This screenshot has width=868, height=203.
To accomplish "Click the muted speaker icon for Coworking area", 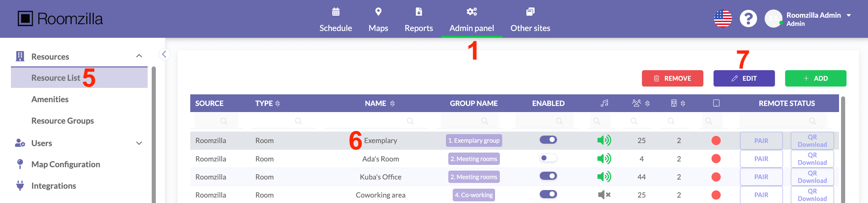I will coord(604,195).
